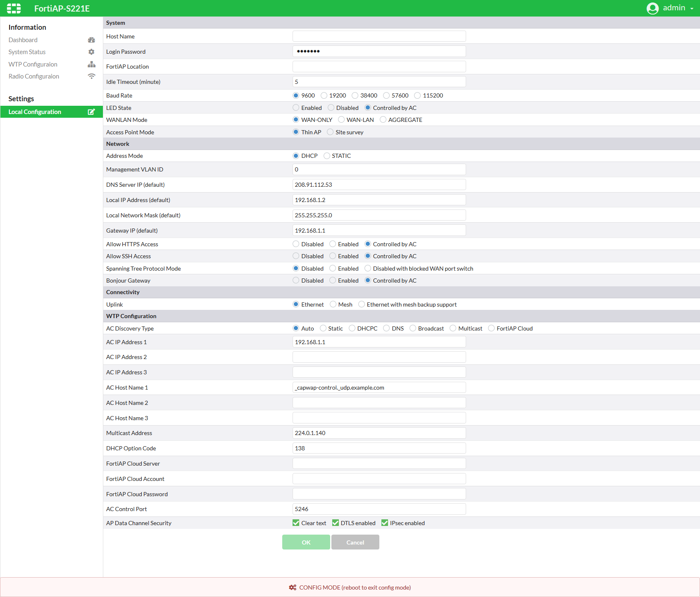Choose WAN-LAN for WANLAN Mode
The width and height of the screenshot is (700, 597).
(341, 120)
